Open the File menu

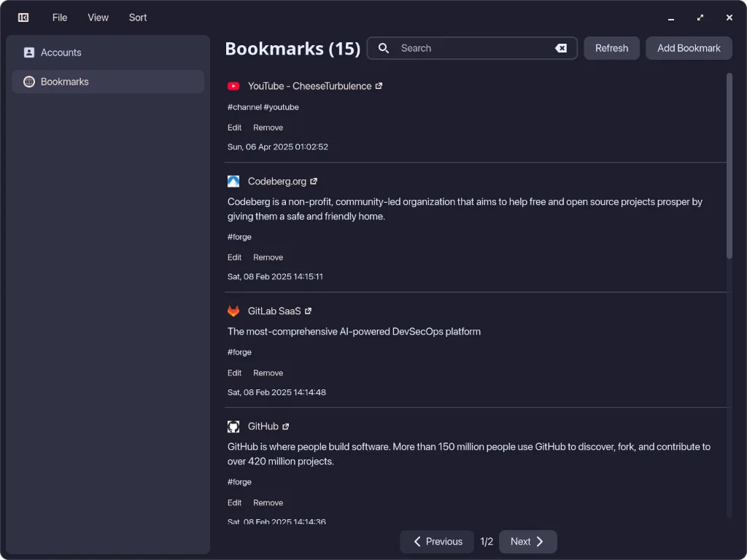point(59,17)
